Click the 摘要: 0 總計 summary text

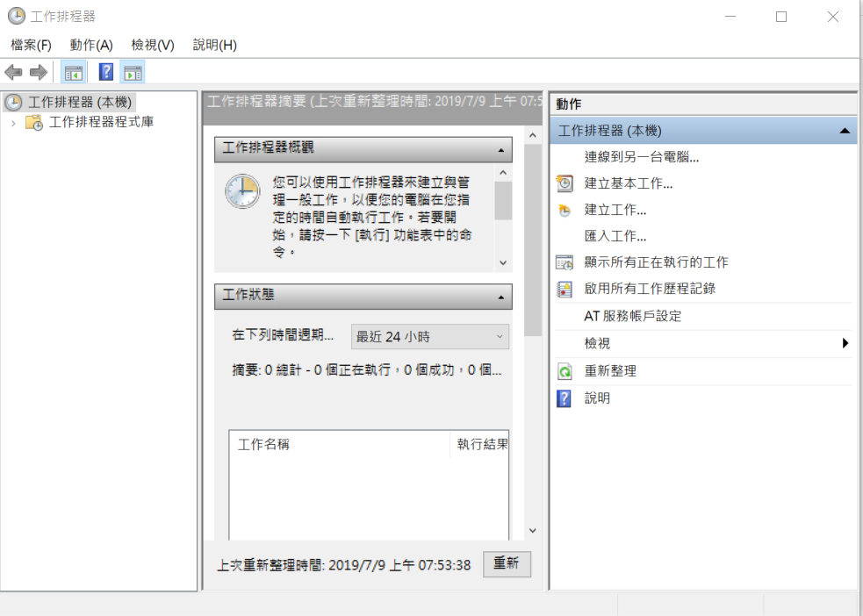click(x=367, y=370)
